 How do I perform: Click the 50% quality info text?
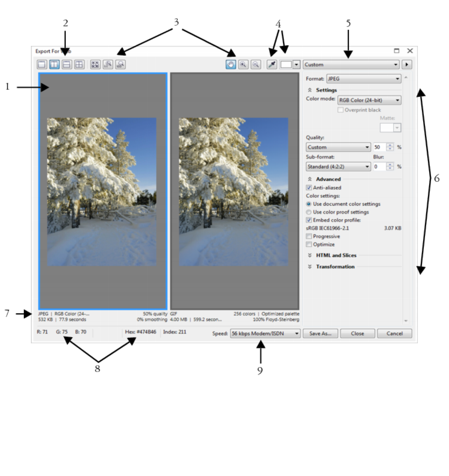click(155, 314)
